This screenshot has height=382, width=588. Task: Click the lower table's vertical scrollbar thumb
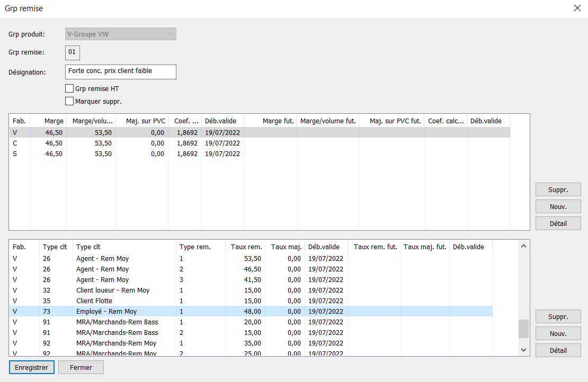[523, 329]
